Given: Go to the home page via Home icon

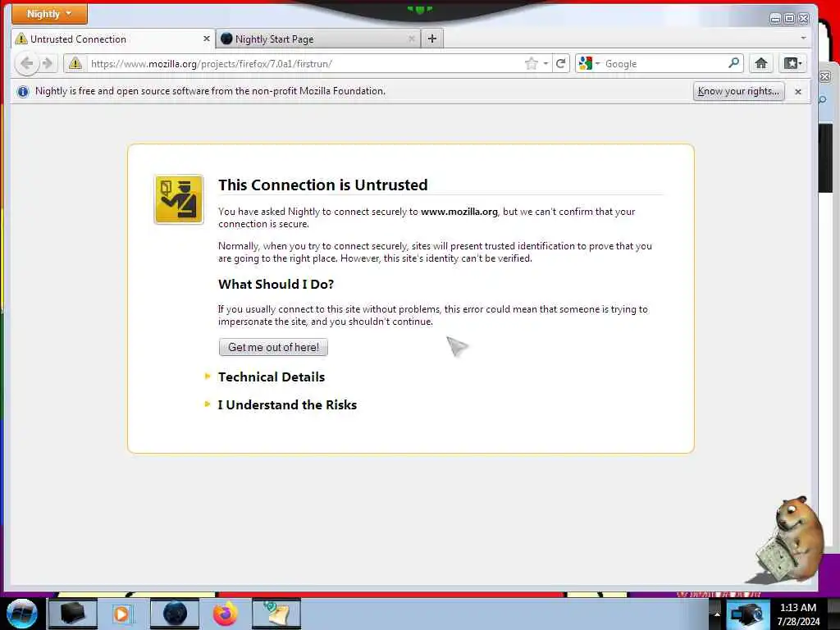Looking at the screenshot, I should 760,64.
